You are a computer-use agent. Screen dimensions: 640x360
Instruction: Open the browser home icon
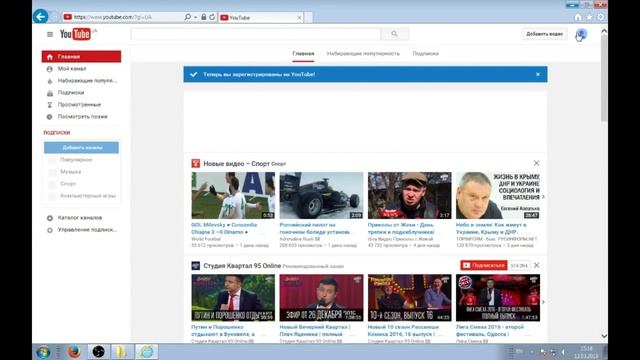pyautogui.click(x=578, y=17)
